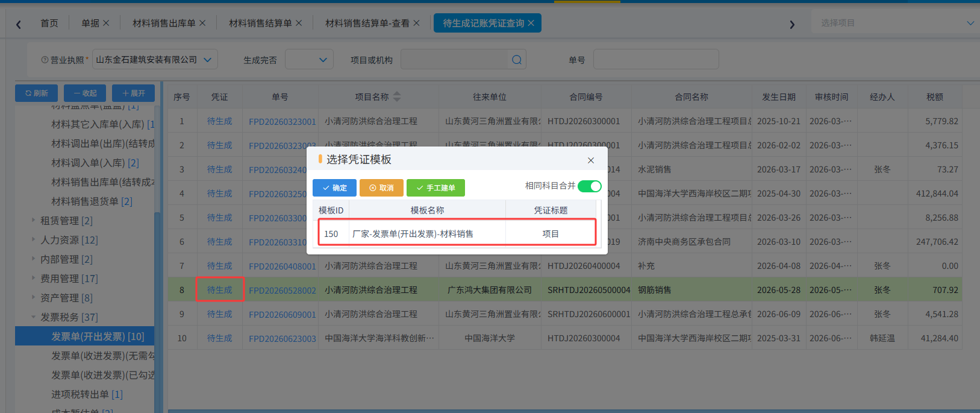Select 材料调入单(入库) [2] tree item
Viewport: 980px width, 413px height.
tap(95, 162)
